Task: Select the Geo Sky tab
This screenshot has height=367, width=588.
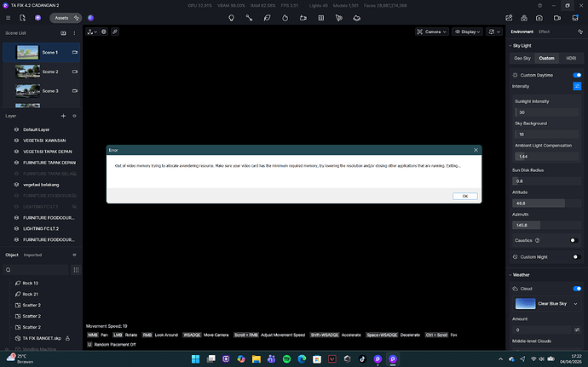Action: click(522, 59)
